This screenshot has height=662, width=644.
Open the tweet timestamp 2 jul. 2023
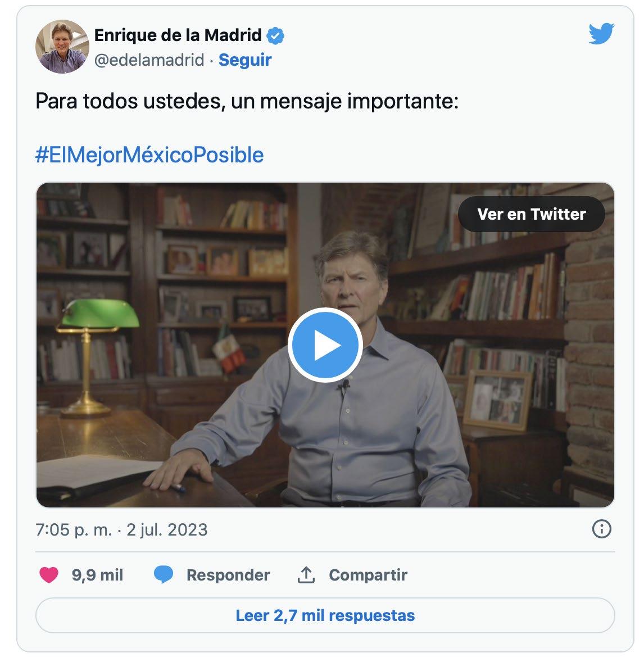[x=121, y=530]
